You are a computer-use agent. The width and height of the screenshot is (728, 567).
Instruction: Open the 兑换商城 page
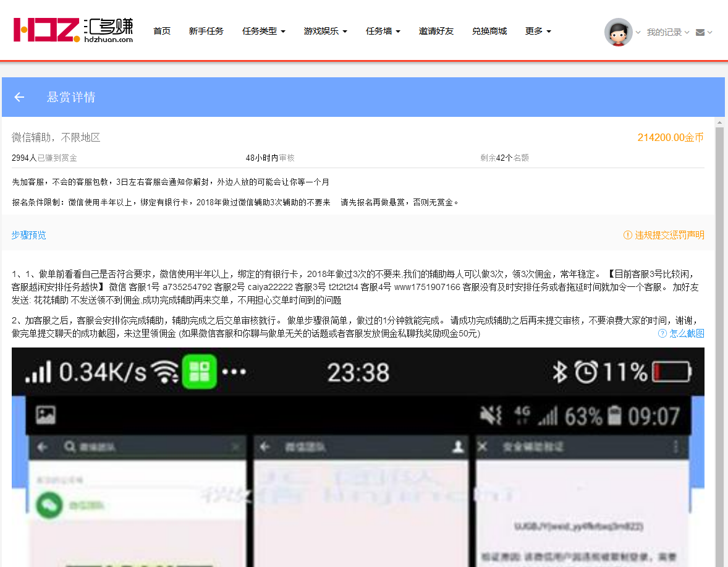click(489, 31)
